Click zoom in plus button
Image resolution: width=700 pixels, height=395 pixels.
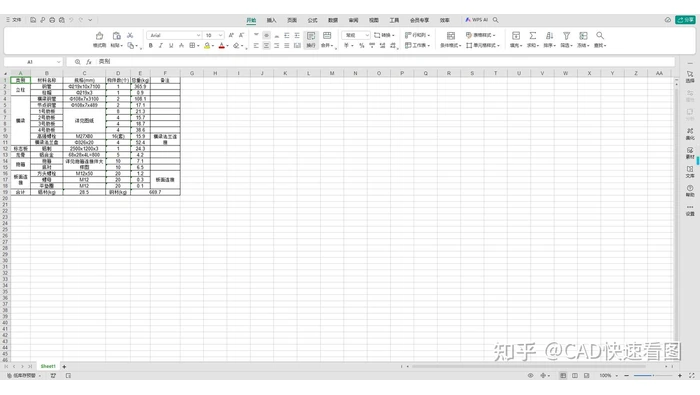[680, 376]
